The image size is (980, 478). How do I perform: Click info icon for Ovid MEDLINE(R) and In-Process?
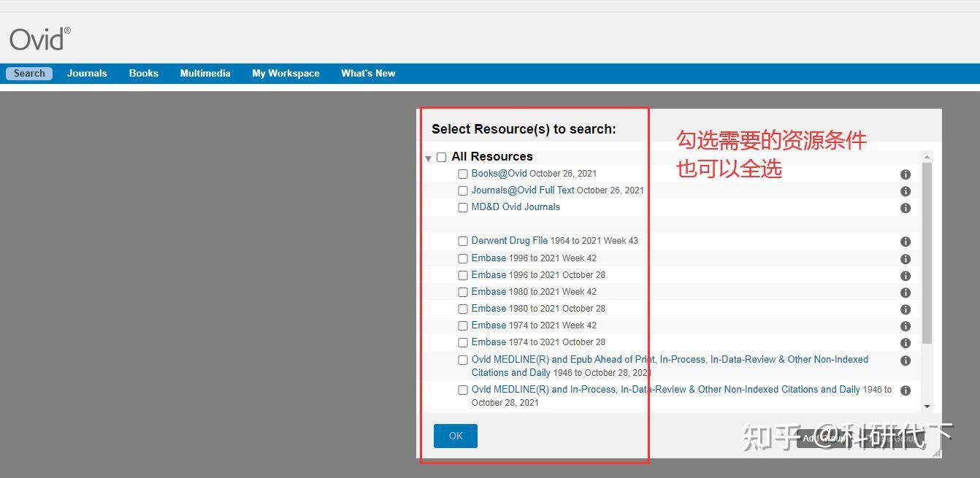tap(906, 390)
